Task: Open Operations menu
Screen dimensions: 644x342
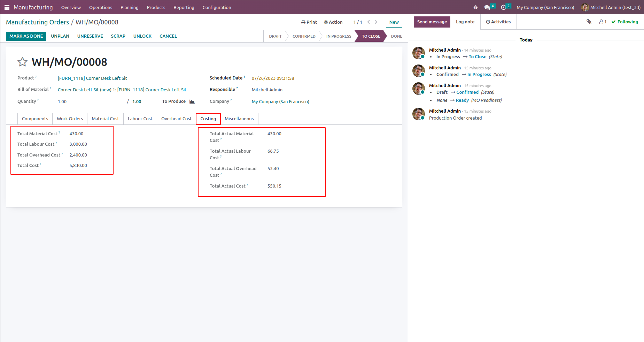Action: click(101, 7)
